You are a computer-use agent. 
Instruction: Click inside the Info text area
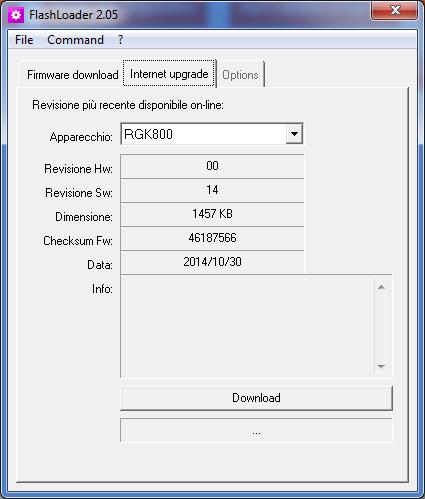click(x=247, y=327)
